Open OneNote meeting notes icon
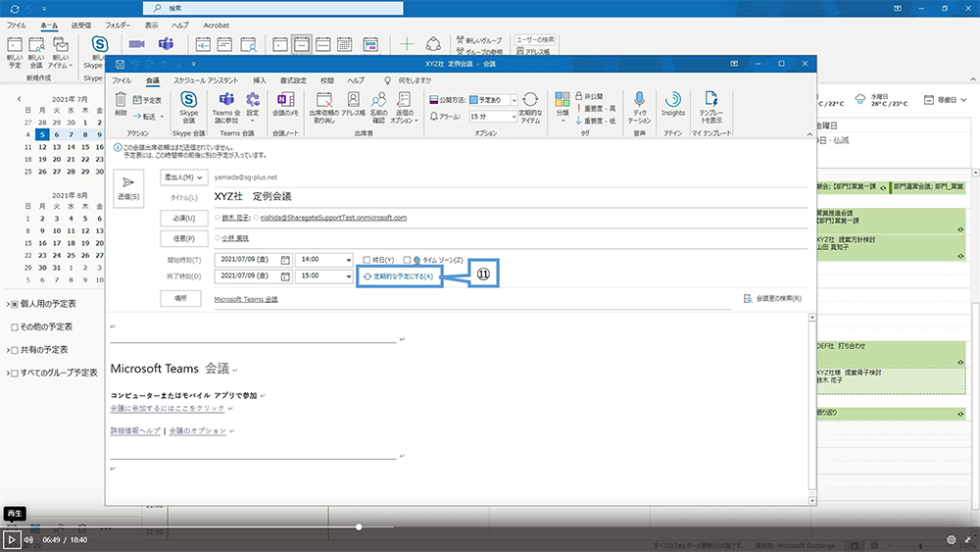980x552 pixels. pos(285,99)
